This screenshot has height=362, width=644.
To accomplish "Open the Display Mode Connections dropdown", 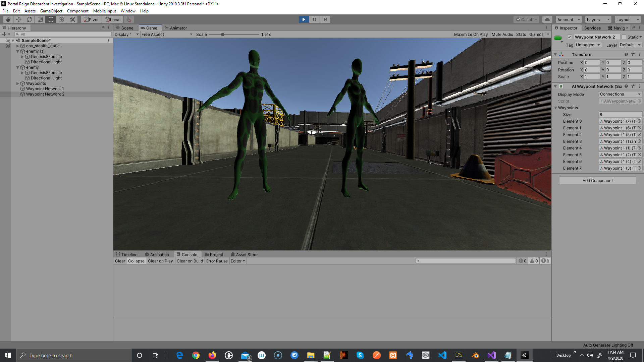I will point(620,94).
